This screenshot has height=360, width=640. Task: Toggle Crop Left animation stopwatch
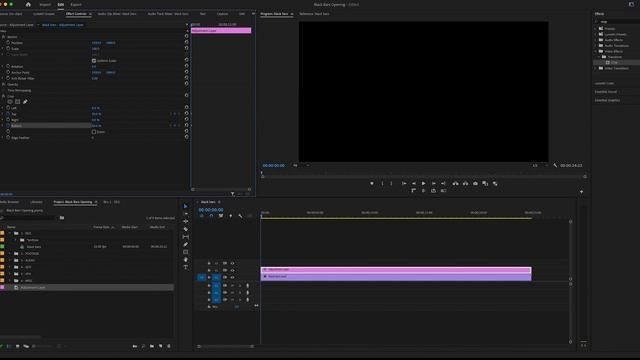click(8, 108)
